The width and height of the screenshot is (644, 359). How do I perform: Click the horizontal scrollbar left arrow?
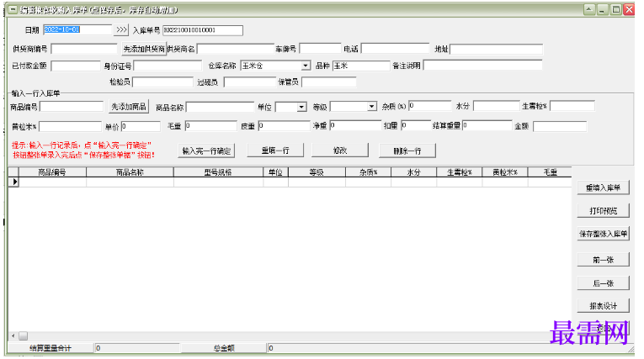point(13,336)
